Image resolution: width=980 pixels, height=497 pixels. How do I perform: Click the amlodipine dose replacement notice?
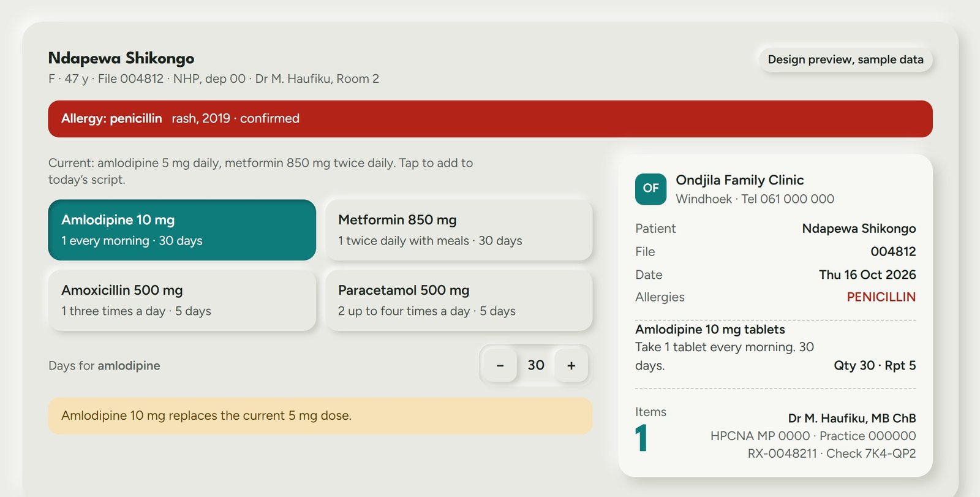pyautogui.click(x=320, y=416)
